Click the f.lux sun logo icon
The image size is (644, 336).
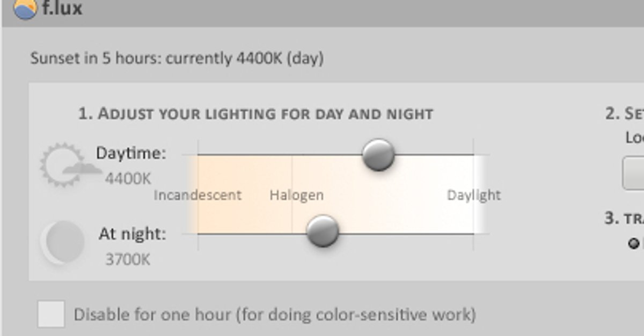[24, 9]
